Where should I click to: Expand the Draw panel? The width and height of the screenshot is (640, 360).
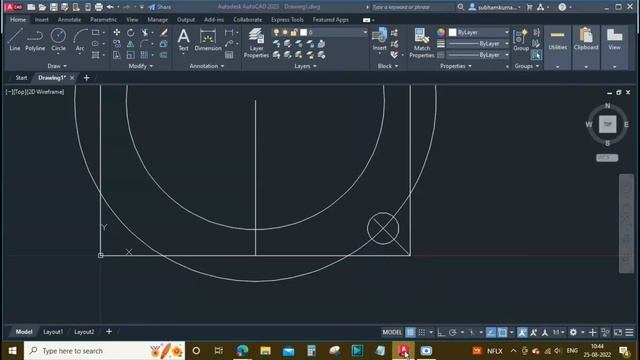57,66
